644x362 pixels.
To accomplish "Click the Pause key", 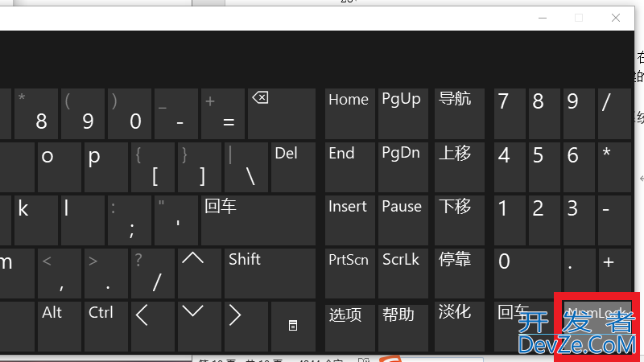I will [403, 220].
